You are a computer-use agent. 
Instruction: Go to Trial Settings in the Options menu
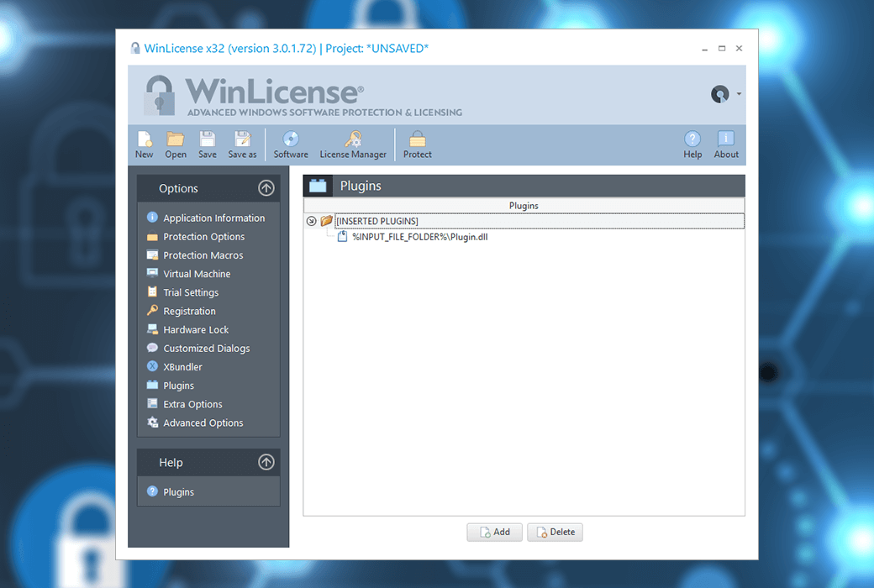[x=190, y=291]
